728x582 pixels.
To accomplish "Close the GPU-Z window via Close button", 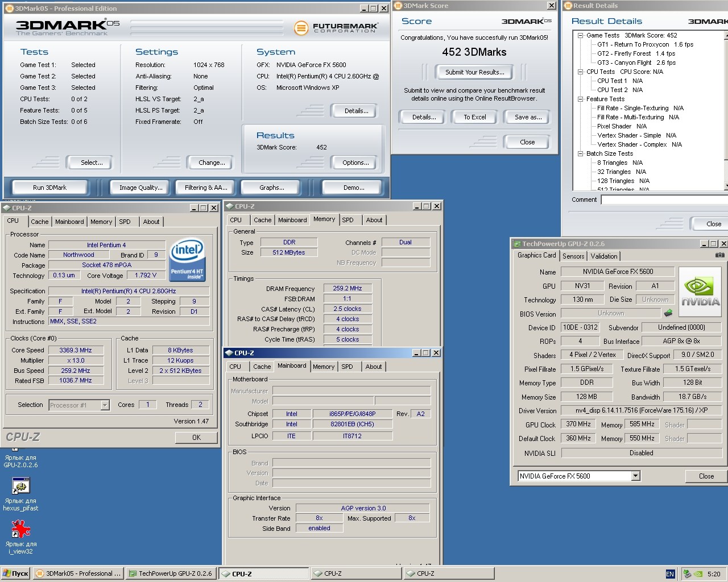I will [706, 476].
